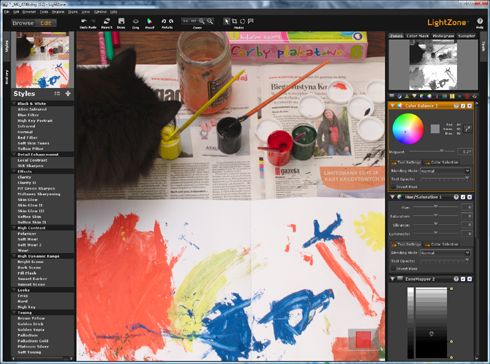This screenshot has width=490, height=364.
Task: Select the arrow pointer mode
Action: click(x=227, y=21)
